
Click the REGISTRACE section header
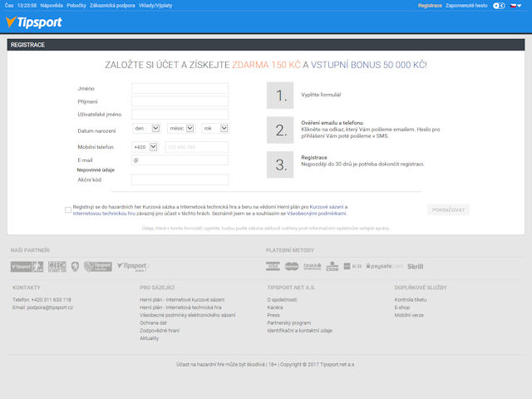(266, 45)
